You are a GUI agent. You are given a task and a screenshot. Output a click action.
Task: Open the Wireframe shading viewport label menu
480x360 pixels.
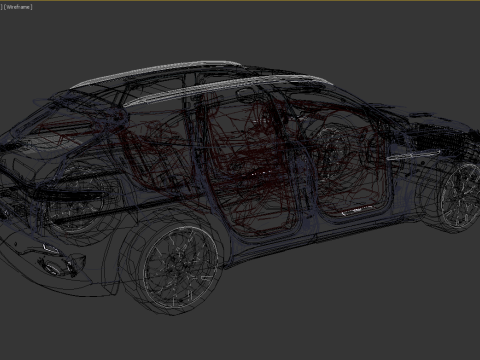point(18,7)
